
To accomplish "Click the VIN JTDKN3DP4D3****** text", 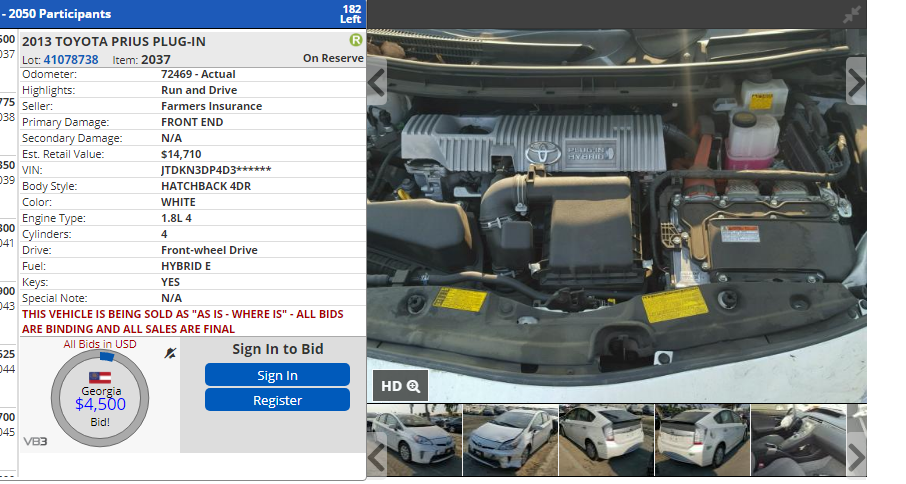I will click(x=216, y=170).
